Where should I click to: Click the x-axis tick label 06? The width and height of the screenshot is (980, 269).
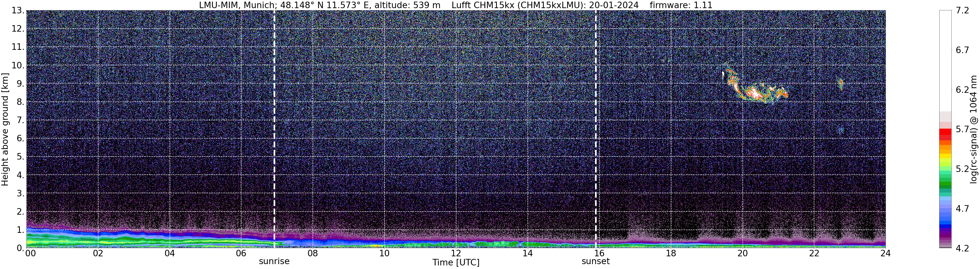241,253
